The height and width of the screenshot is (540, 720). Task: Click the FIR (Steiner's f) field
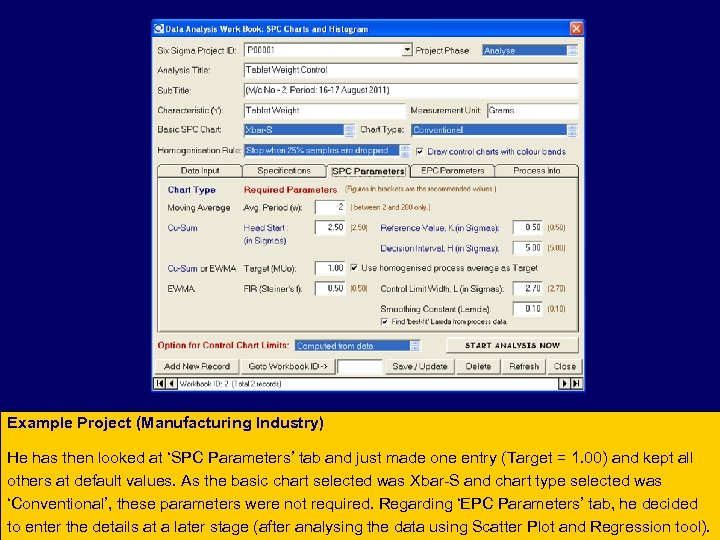330,288
